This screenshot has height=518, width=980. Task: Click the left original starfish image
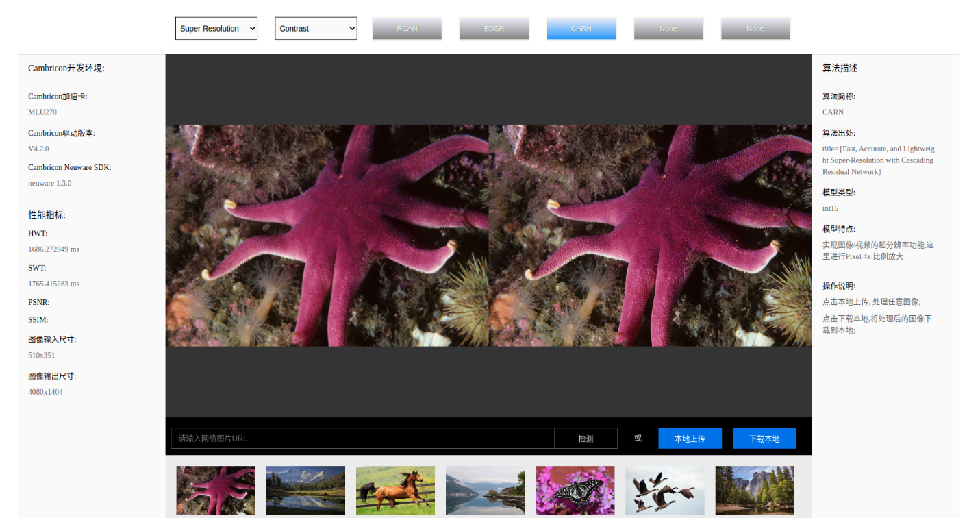(327, 235)
